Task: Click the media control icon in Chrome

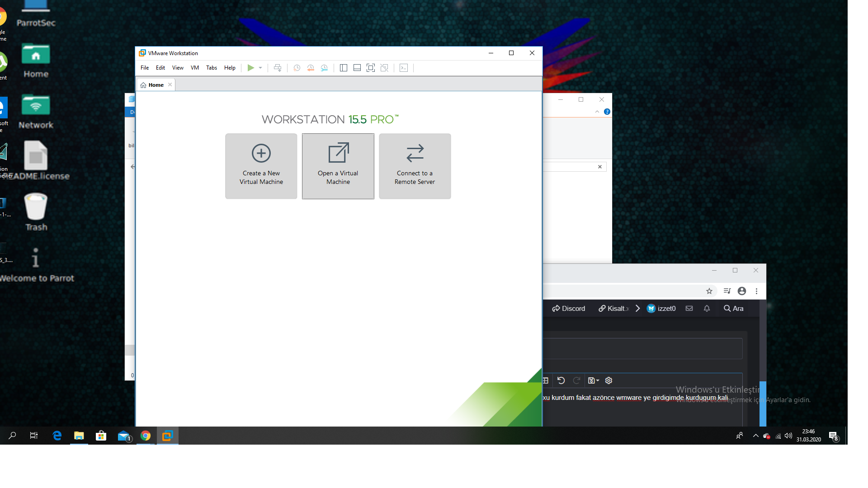Action: pos(727,291)
